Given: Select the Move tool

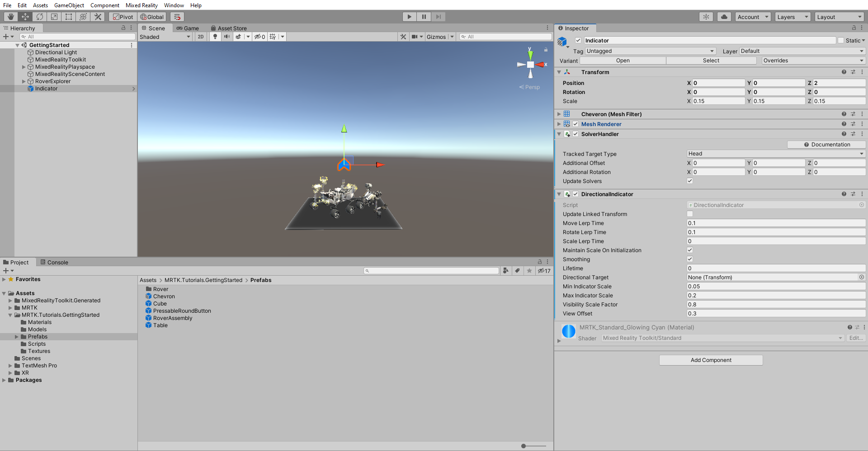Looking at the screenshot, I should click(x=25, y=16).
